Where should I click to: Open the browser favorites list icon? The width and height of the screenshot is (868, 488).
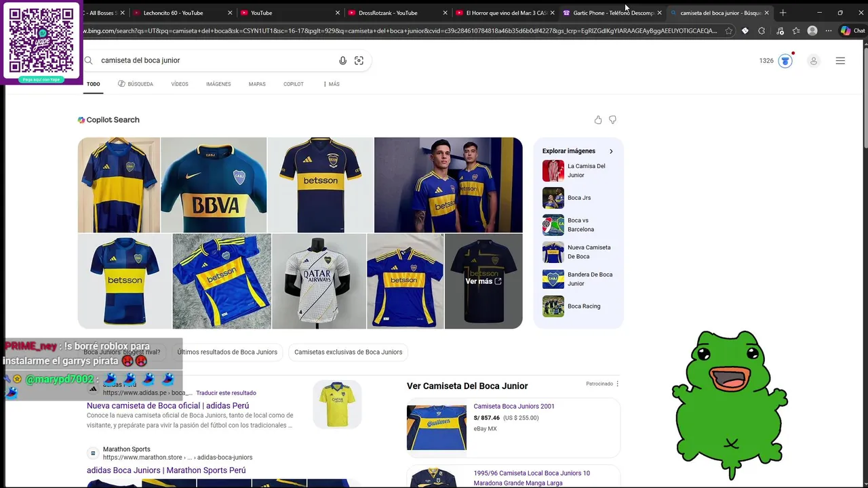(796, 30)
